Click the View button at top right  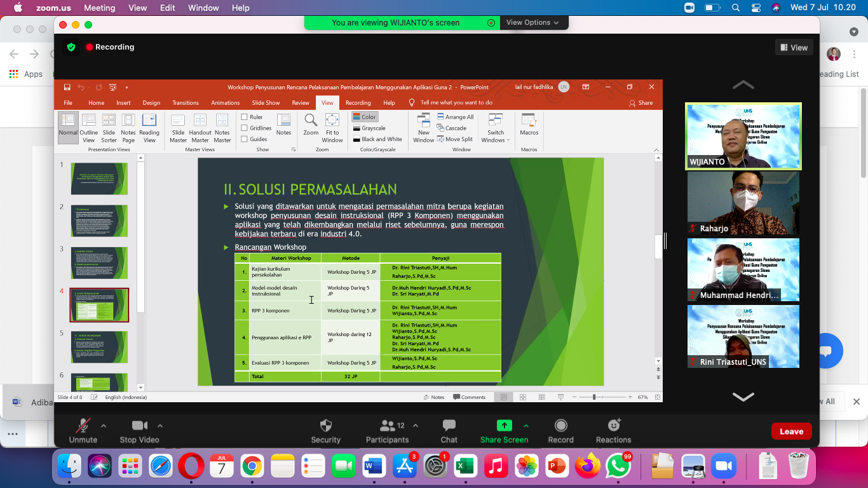[x=794, y=48]
